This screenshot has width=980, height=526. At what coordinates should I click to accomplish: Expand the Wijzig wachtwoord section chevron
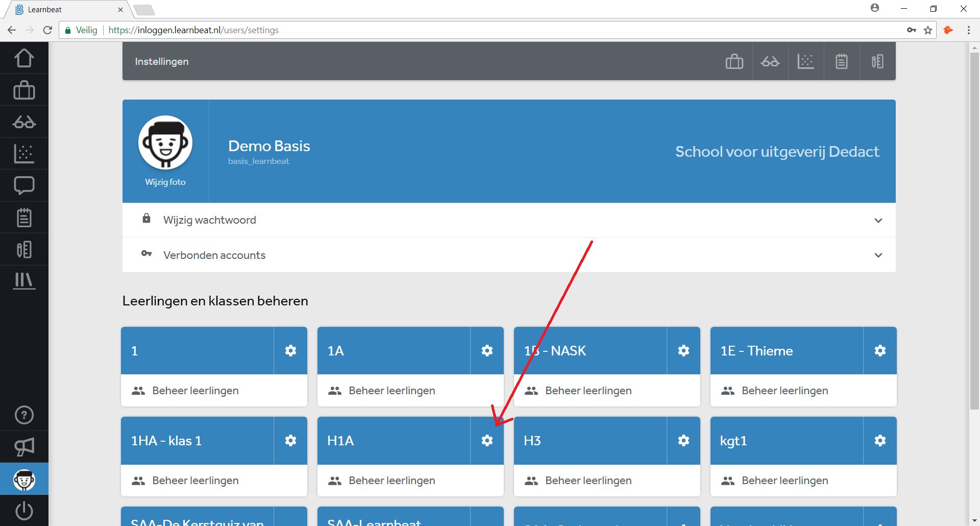878,221
